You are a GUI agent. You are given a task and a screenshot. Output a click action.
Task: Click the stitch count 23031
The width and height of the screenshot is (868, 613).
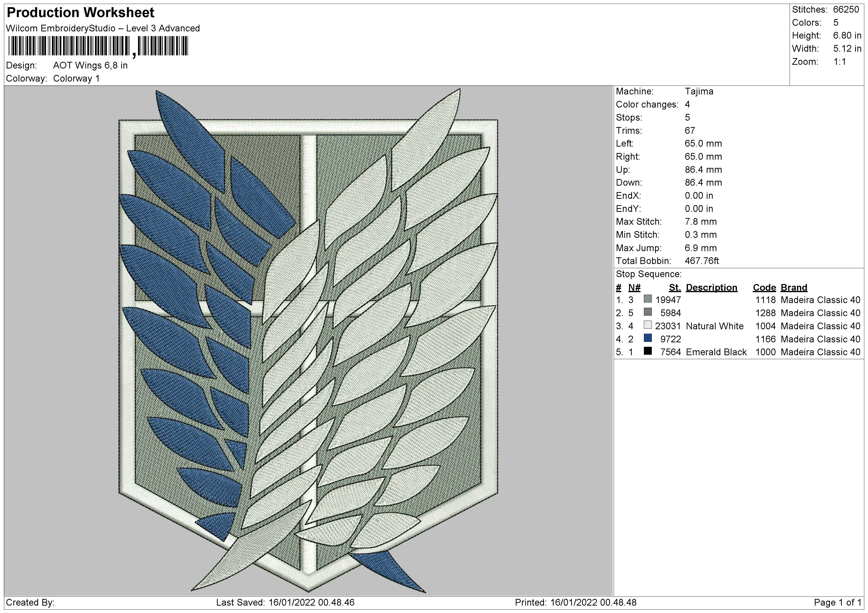[668, 326]
